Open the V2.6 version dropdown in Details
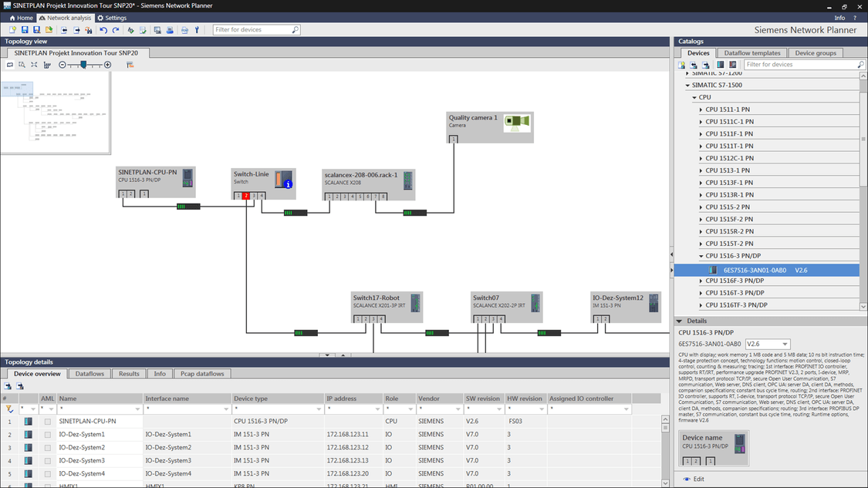This screenshot has height=488, width=868. point(785,344)
